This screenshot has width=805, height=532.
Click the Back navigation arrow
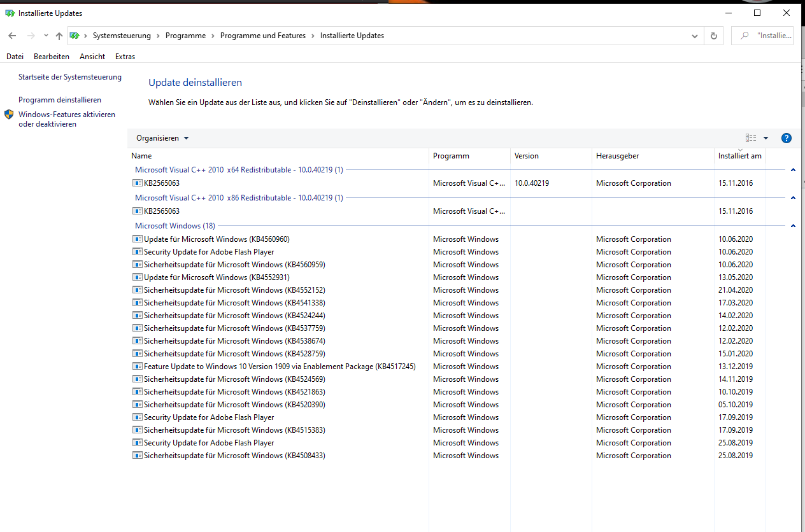click(12, 36)
